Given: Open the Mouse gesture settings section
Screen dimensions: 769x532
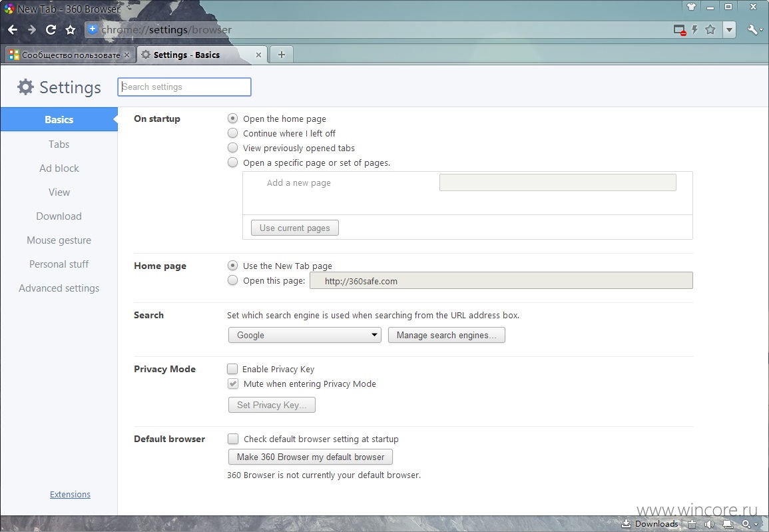Looking at the screenshot, I should coord(59,240).
